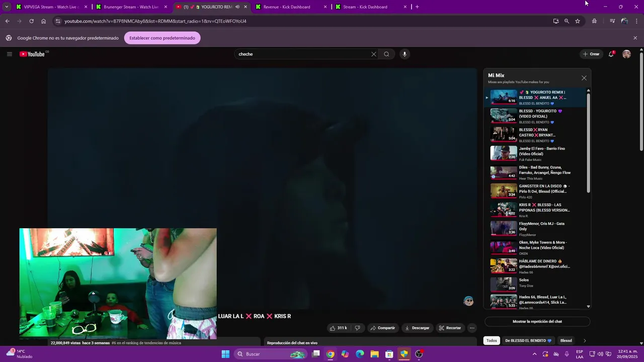
Task: Clear the "cheche" search text
Action: (373, 54)
